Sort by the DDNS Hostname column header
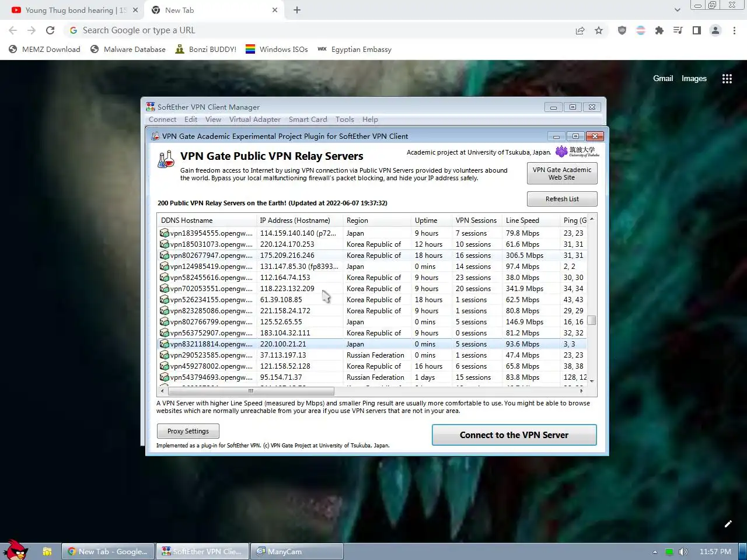The height and width of the screenshot is (560, 747). coord(207,220)
